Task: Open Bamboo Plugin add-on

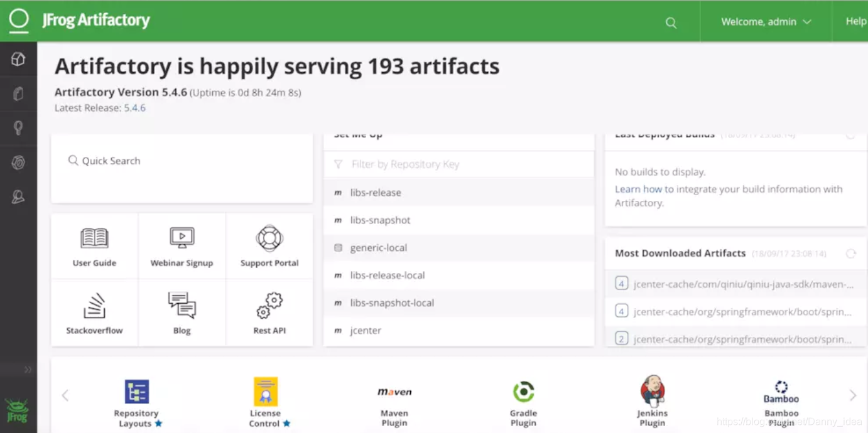Action: [781, 403]
